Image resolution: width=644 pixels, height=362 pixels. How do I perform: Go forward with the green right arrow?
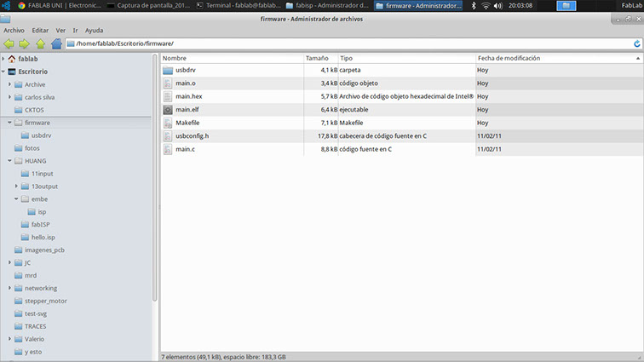click(24, 43)
